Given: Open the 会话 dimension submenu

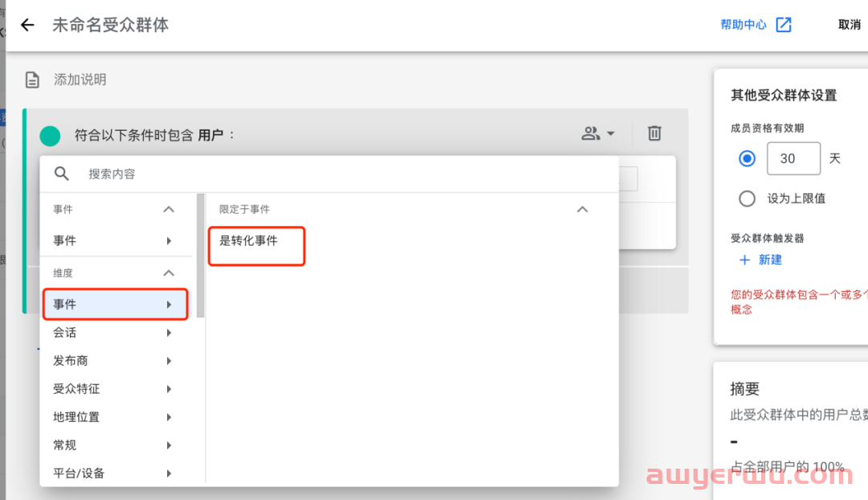Looking at the screenshot, I should [115, 333].
